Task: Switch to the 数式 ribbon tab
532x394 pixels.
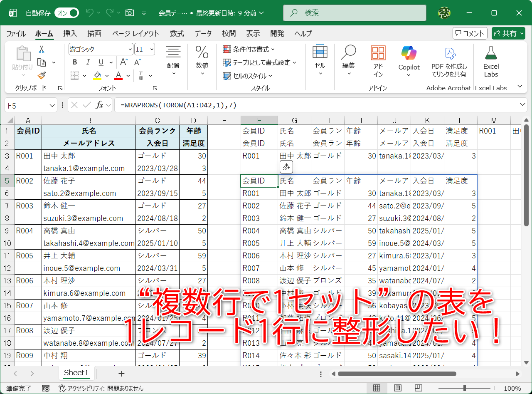Action: point(177,33)
